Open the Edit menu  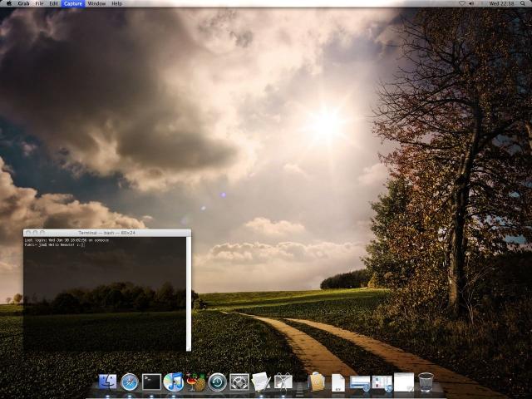53,3
